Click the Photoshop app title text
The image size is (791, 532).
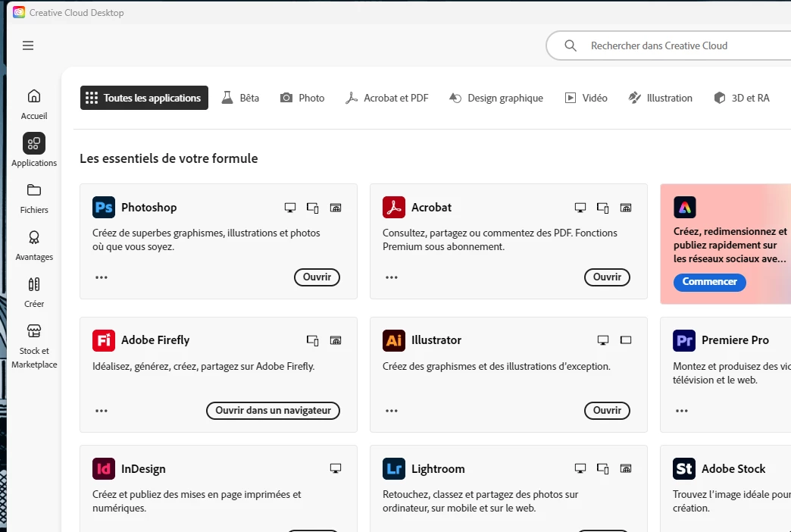pos(149,208)
